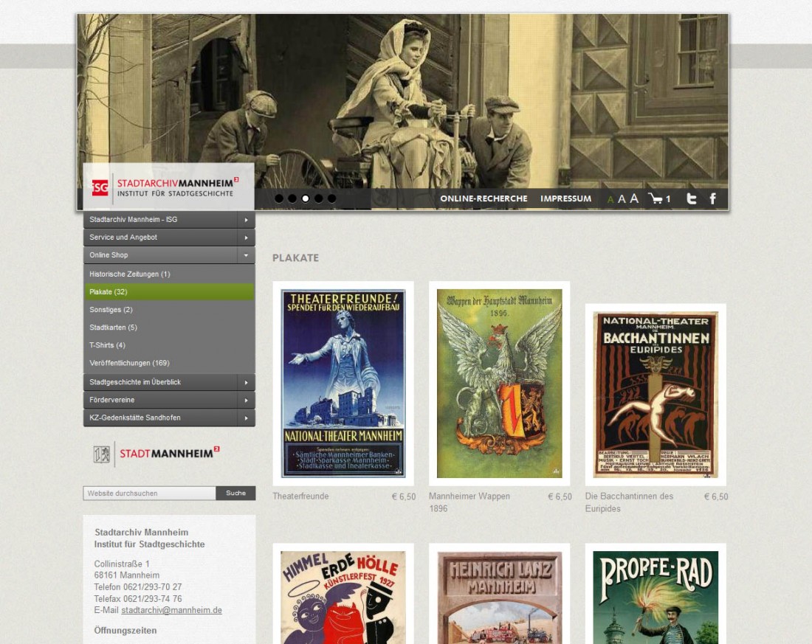Switch to the second slideshow dot
Screen dimensions: 812x644
click(292, 198)
